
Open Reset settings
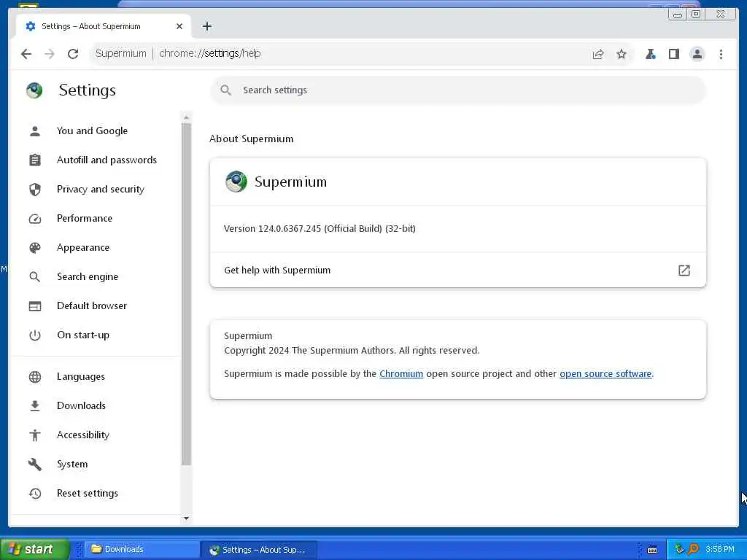coord(96,494)
